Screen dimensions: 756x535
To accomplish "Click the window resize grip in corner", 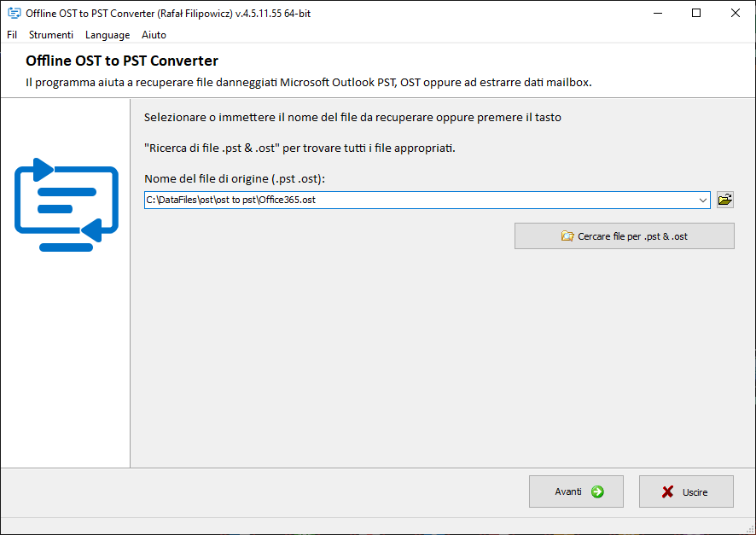I will click(750, 529).
